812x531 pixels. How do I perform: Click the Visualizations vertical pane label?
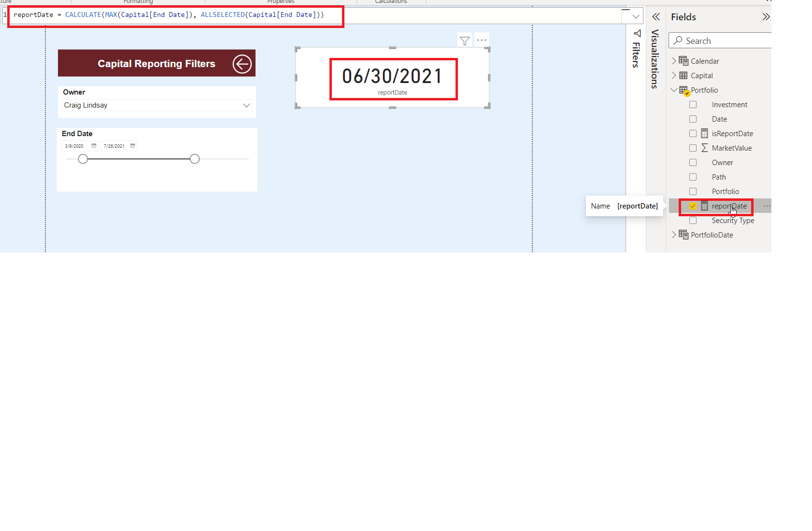(655, 59)
